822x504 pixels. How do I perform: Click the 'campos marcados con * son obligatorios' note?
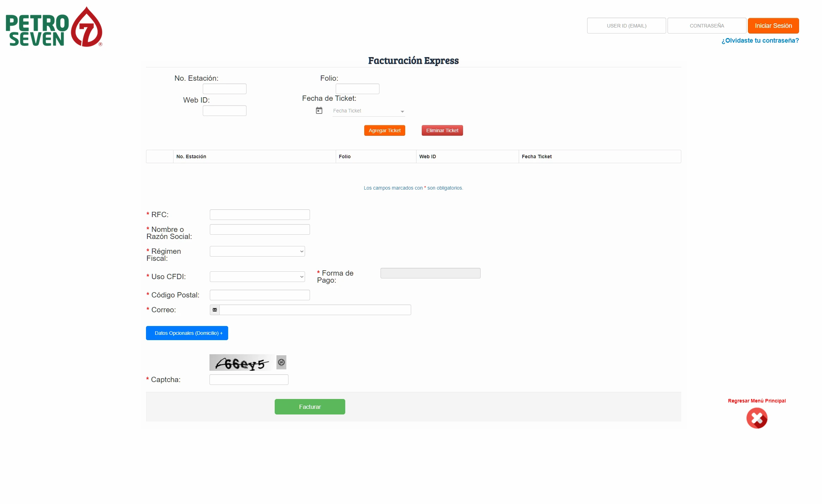[413, 188]
